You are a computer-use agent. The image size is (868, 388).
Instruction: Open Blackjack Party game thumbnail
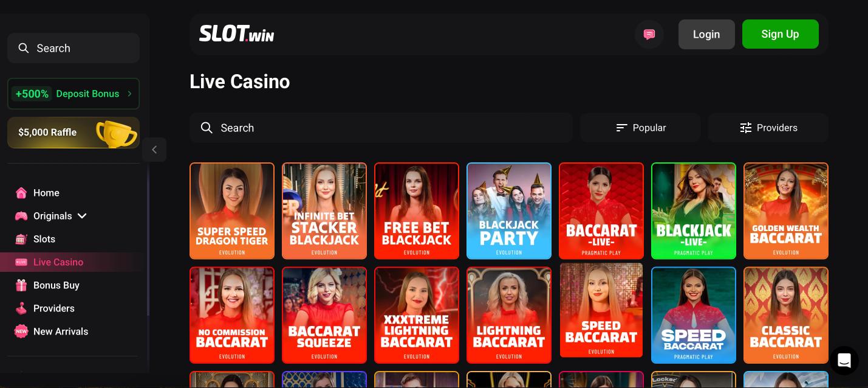(509, 211)
